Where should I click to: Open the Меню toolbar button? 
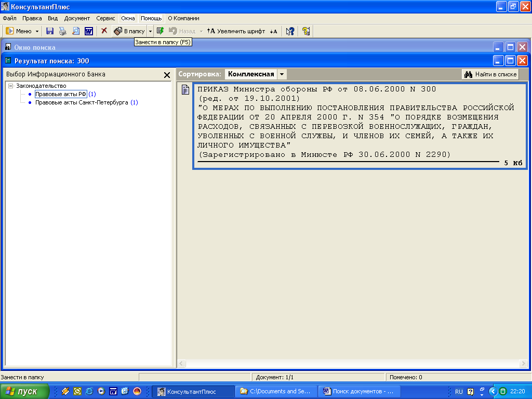[x=18, y=31]
